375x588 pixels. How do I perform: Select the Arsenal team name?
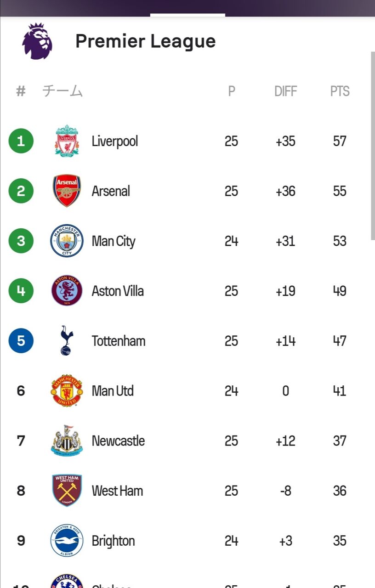coord(111,191)
